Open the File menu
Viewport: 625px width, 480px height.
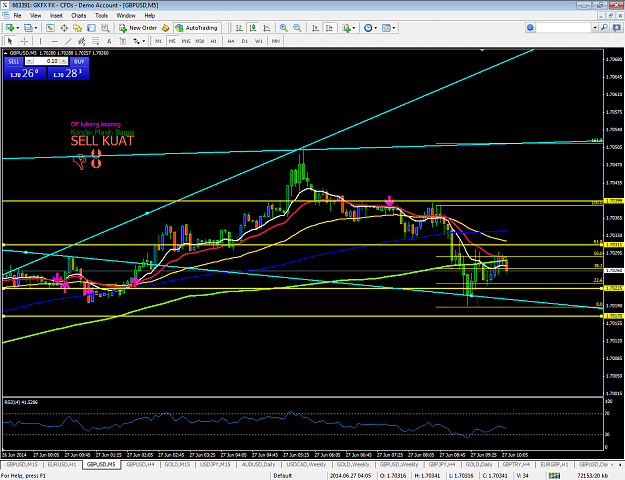pos(18,16)
